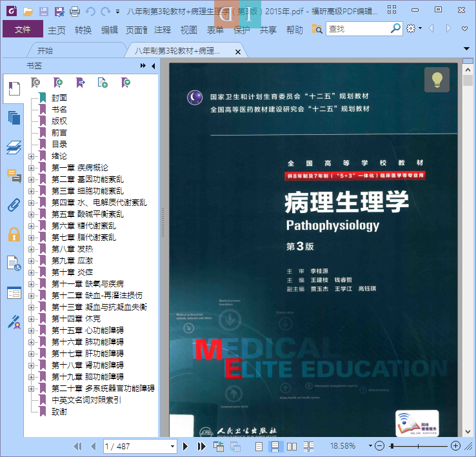Click the add page bookmark icon
Viewport: 476px width, 457px height.
[103, 83]
